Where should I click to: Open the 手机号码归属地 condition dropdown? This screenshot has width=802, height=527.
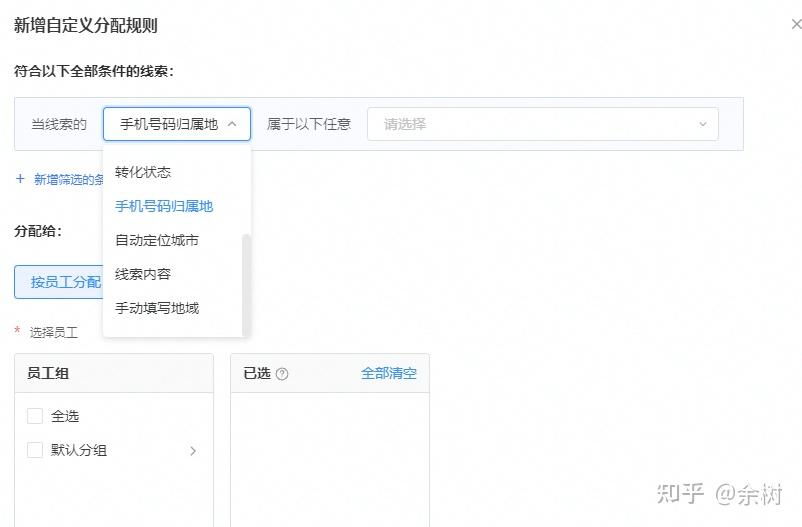176,124
